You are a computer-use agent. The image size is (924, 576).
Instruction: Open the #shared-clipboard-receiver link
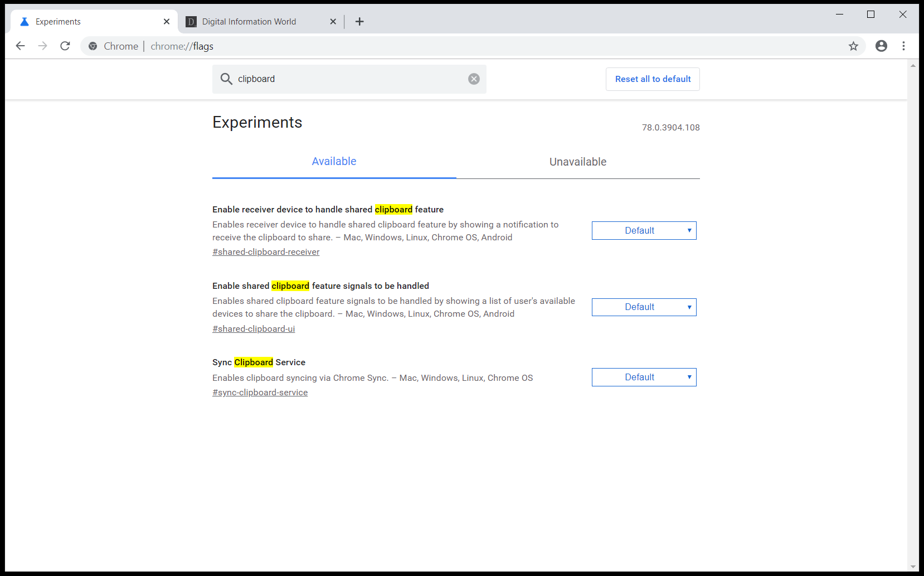[266, 252]
